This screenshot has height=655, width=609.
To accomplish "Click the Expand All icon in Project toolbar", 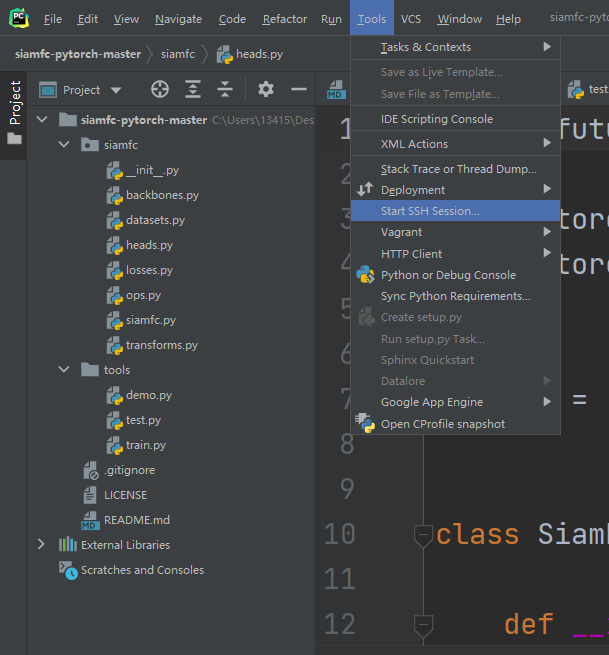I will [193, 89].
